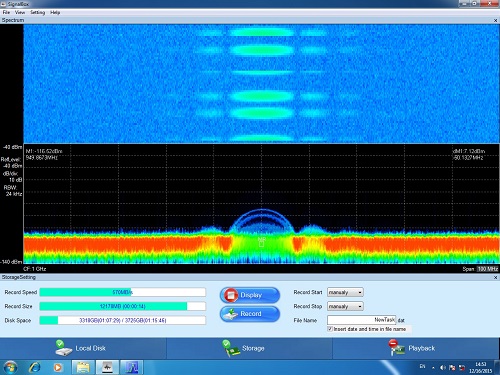Open the File menu
500x375 pixels.
tap(6, 12)
